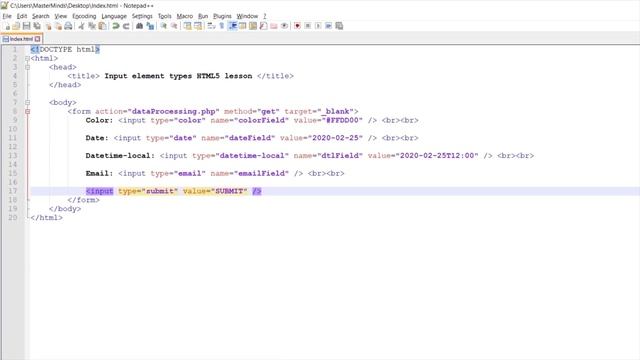Toggle the highlighted Indent Guide button
This screenshot has height=360, width=640.
click(233, 26)
